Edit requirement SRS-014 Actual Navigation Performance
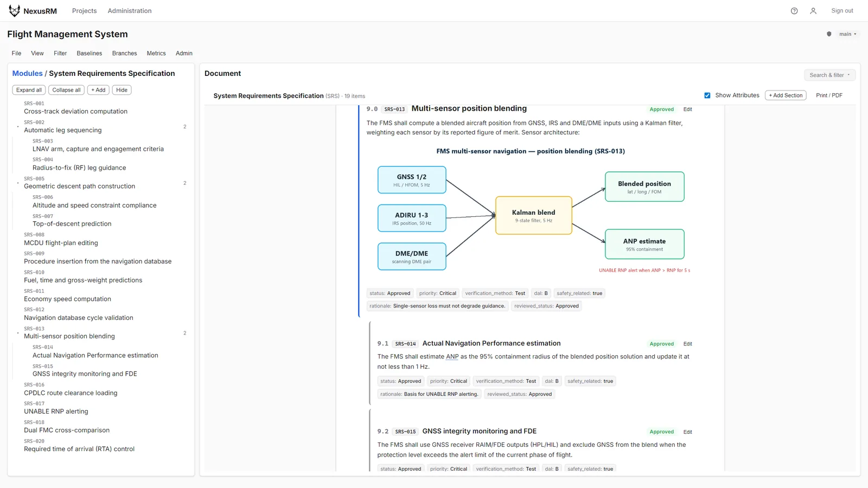 click(687, 344)
